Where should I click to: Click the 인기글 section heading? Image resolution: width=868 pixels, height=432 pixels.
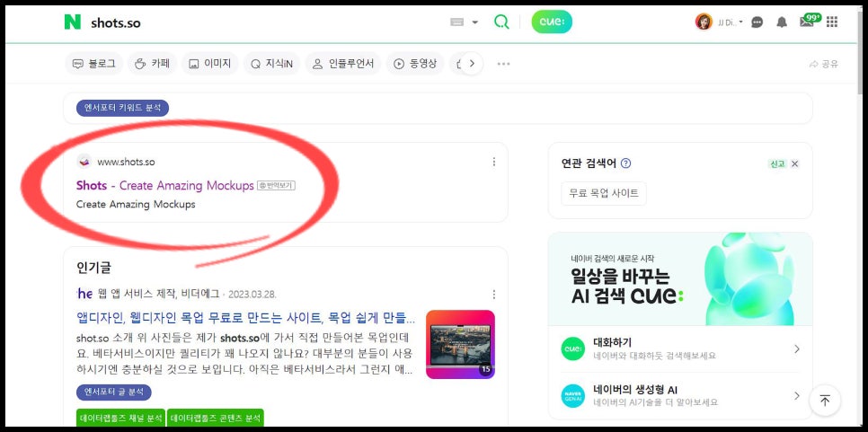(93, 268)
